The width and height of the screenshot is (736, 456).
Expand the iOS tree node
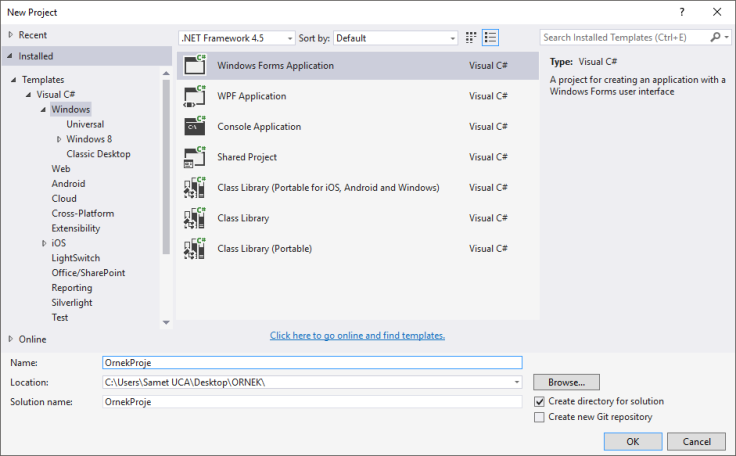(x=44, y=243)
